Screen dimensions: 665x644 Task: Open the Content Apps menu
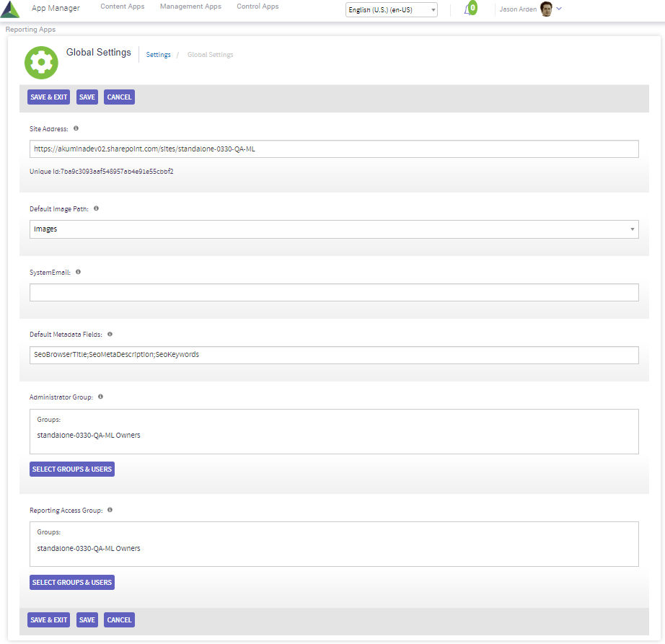[x=122, y=6]
